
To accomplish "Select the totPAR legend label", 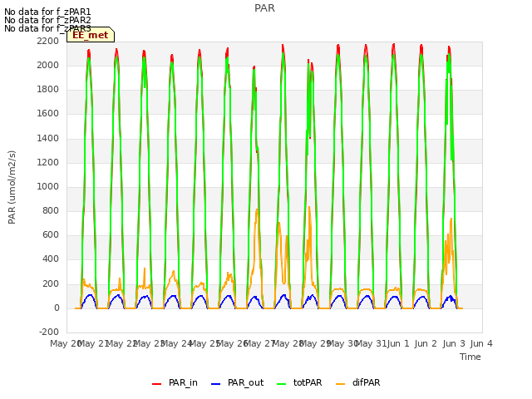I will click(308, 382).
